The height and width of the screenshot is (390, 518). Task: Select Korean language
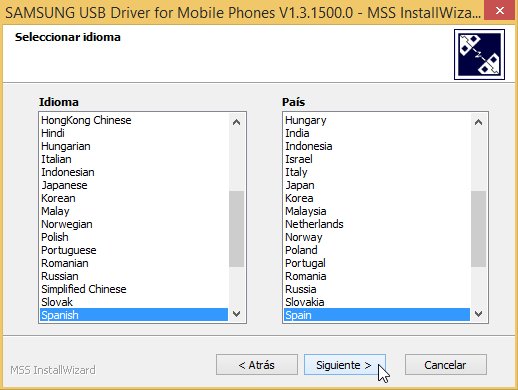click(134, 198)
